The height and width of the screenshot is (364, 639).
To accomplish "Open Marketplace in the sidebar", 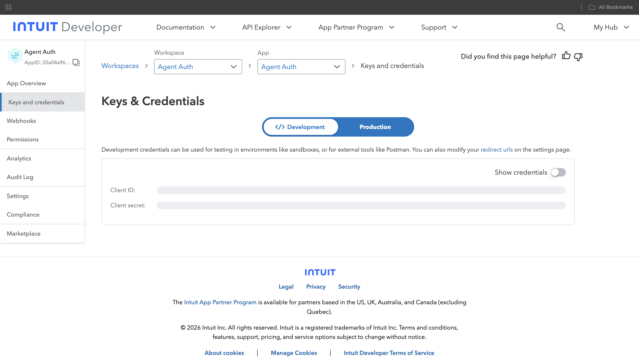I will coord(42,234).
